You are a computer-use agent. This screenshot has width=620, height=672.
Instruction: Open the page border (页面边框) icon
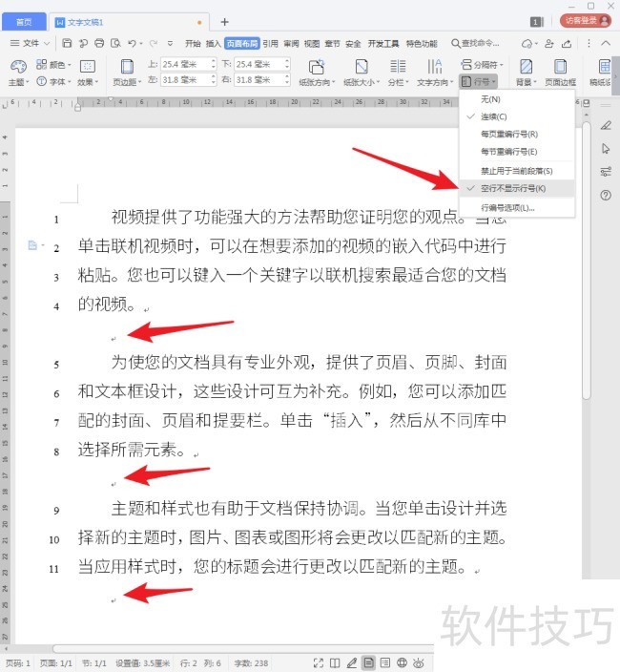(x=560, y=67)
